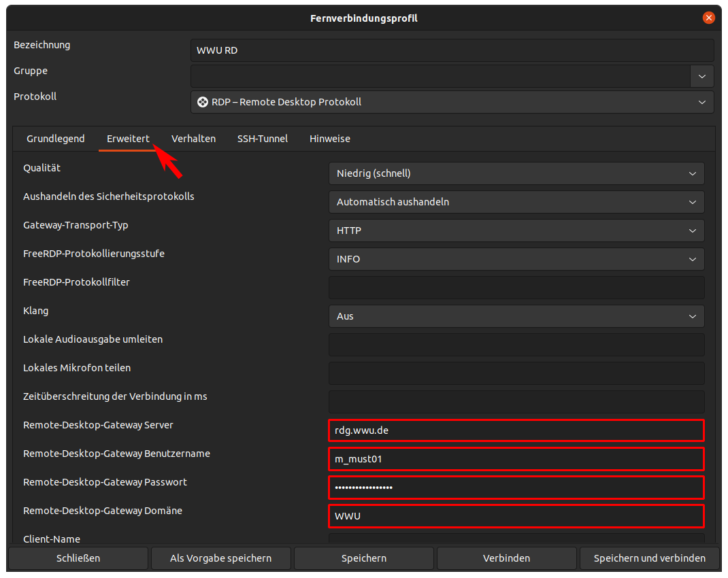Expand Aushandeln des Sicherheitsprotokolls dropdown
This screenshot has width=728, height=578.
[516, 202]
